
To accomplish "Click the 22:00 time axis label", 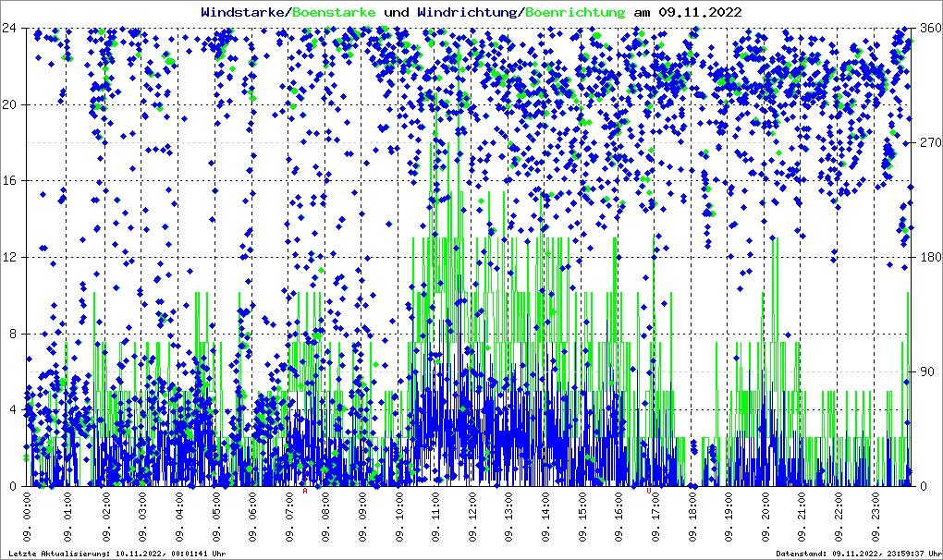I will (x=839, y=517).
